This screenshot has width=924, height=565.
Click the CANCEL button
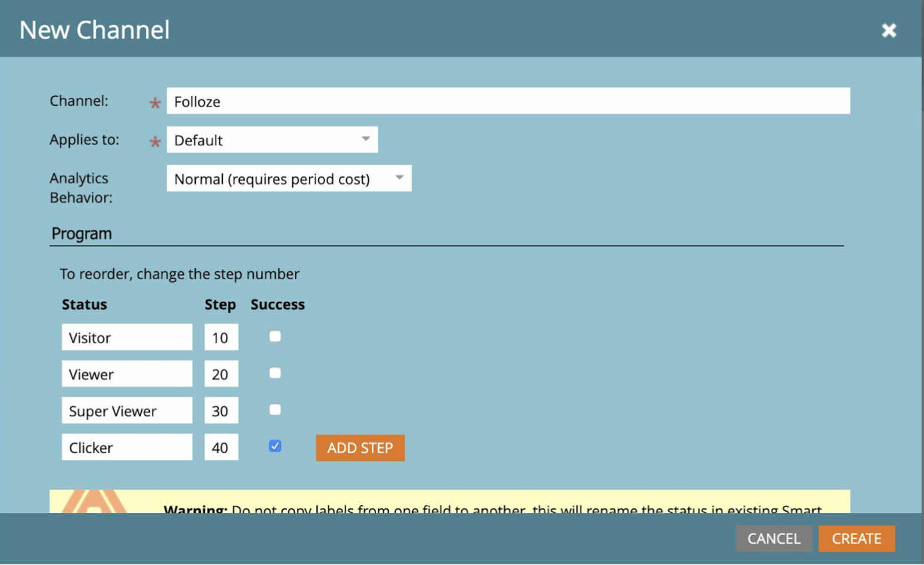(774, 538)
